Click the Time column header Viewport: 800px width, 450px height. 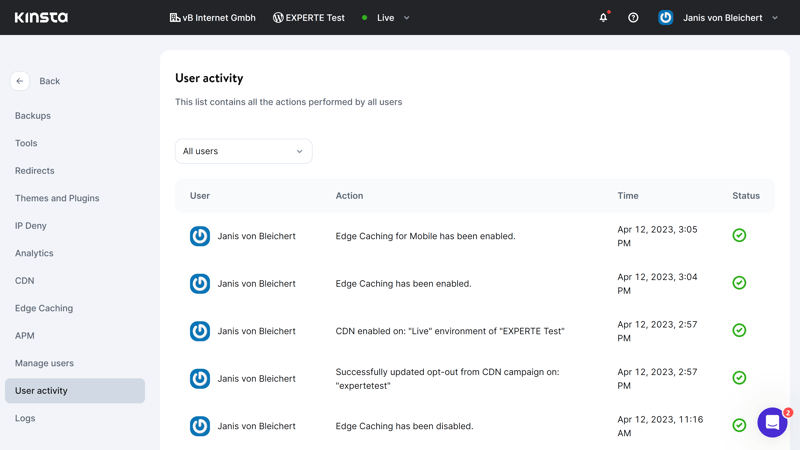click(x=628, y=195)
